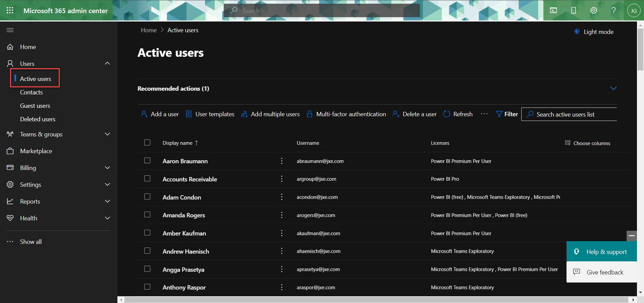Open more actions for Adam Condon
Screen dimensions: 644x303
282,197
